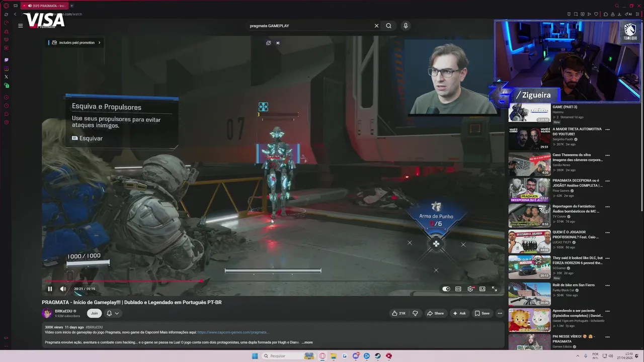644x362 pixels.
Task: Add page to bookmarks heart icon
Action: click(596, 14)
